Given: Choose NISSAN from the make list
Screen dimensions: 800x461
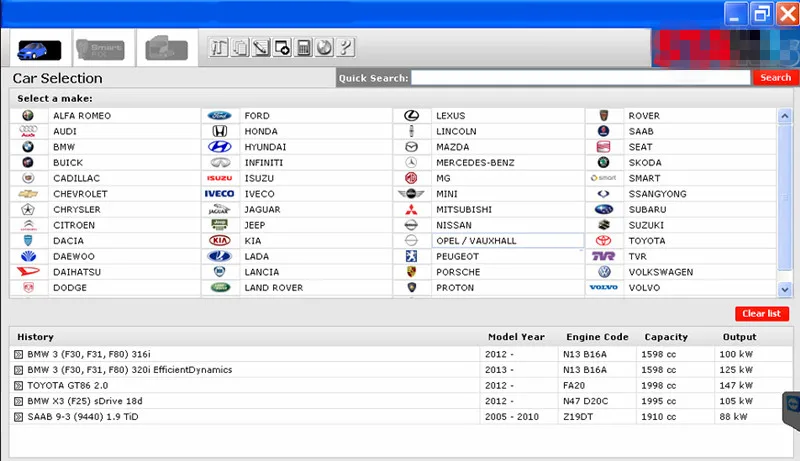Looking at the screenshot, I should coord(454,225).
